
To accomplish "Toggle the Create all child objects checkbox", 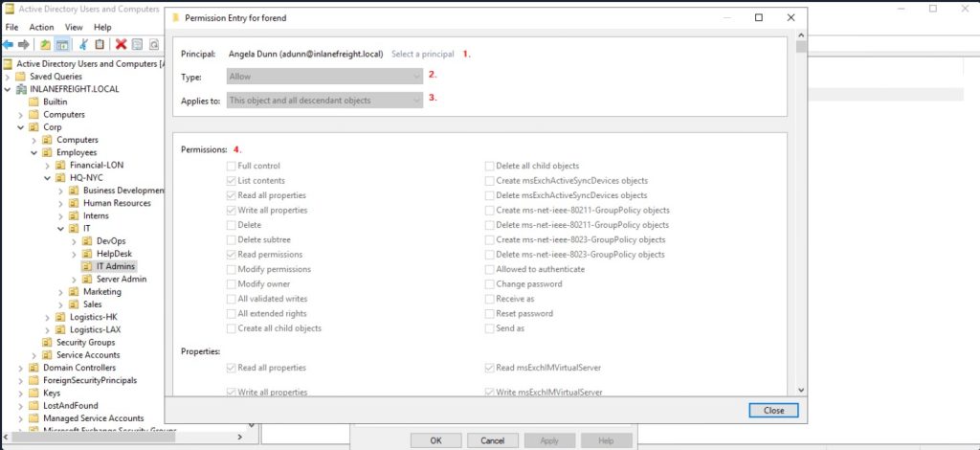I will click(232, 328).
